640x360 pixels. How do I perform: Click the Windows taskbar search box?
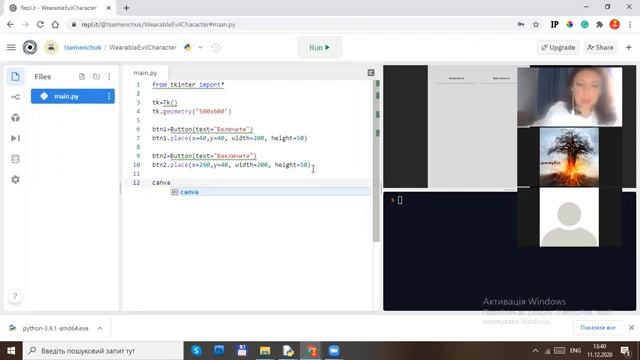[104, 351]
